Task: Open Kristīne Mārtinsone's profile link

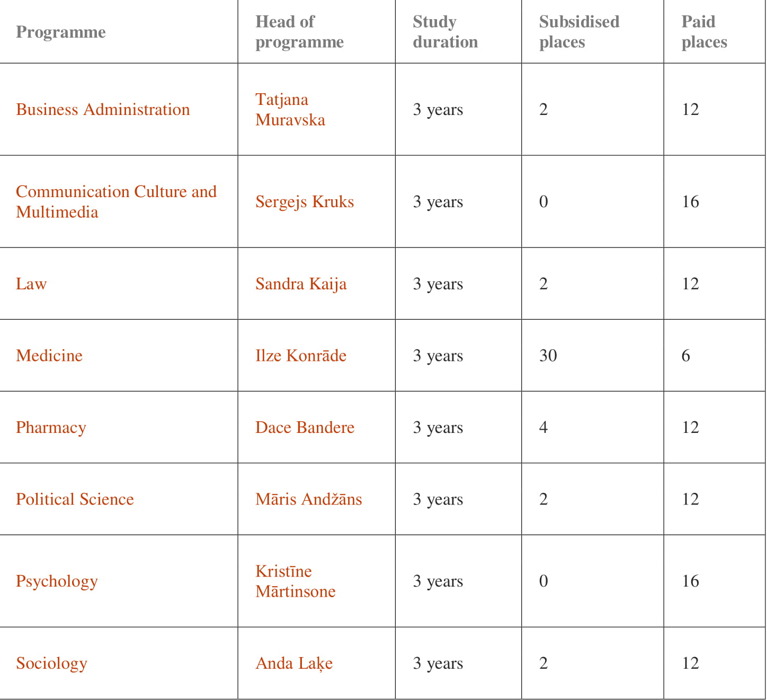Action: [x=295, y=581]
